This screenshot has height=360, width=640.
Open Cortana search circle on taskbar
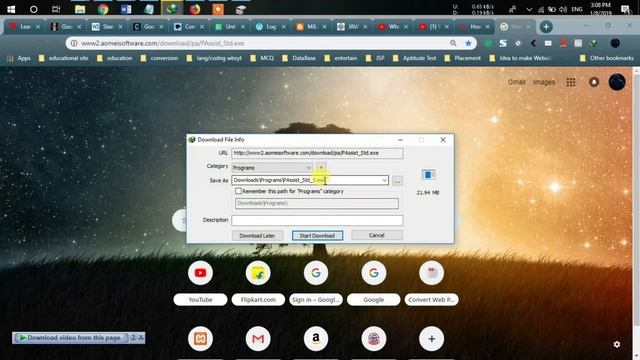click(33, 9)
